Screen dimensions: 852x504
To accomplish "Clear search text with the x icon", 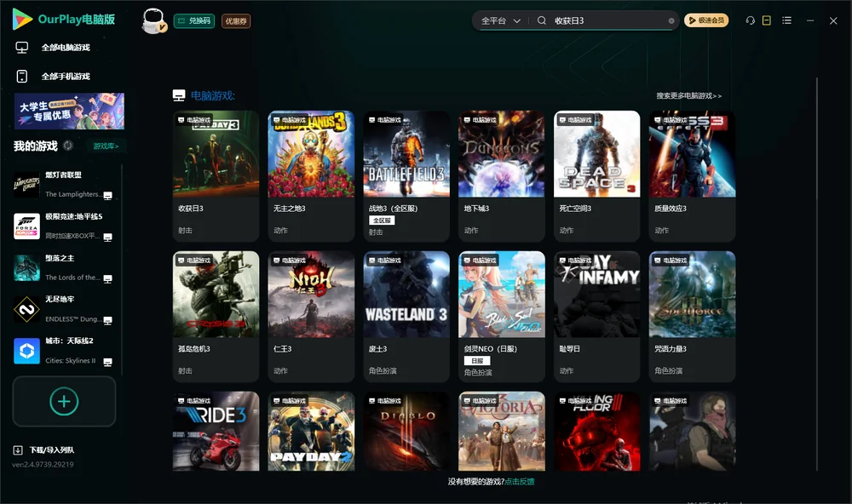I will [671, 21].
